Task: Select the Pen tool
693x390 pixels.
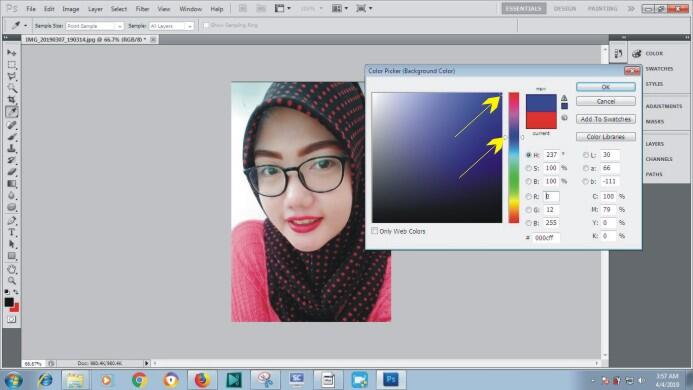Action: (x=11, y=220)
